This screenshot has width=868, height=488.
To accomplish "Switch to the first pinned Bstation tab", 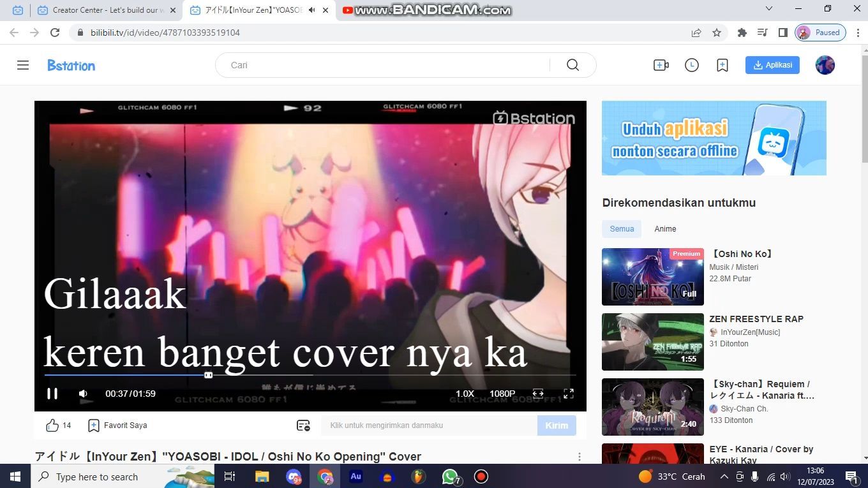I will coord(18,10).
